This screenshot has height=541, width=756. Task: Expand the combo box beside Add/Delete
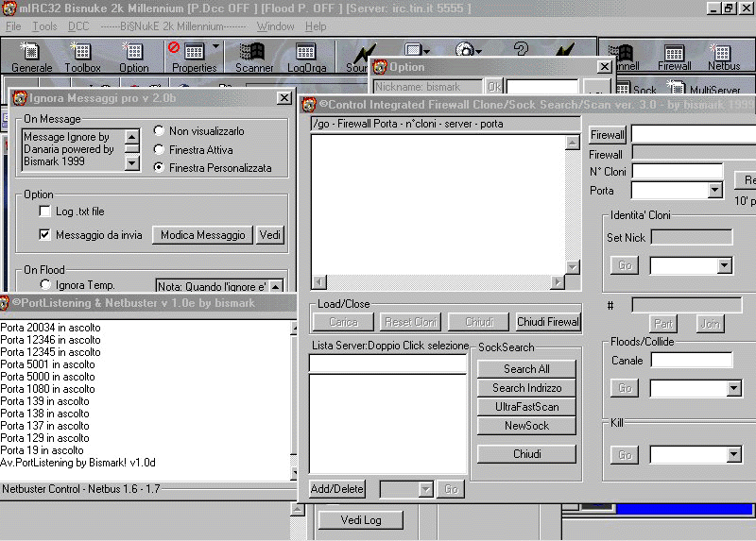[x=425, y=489]
